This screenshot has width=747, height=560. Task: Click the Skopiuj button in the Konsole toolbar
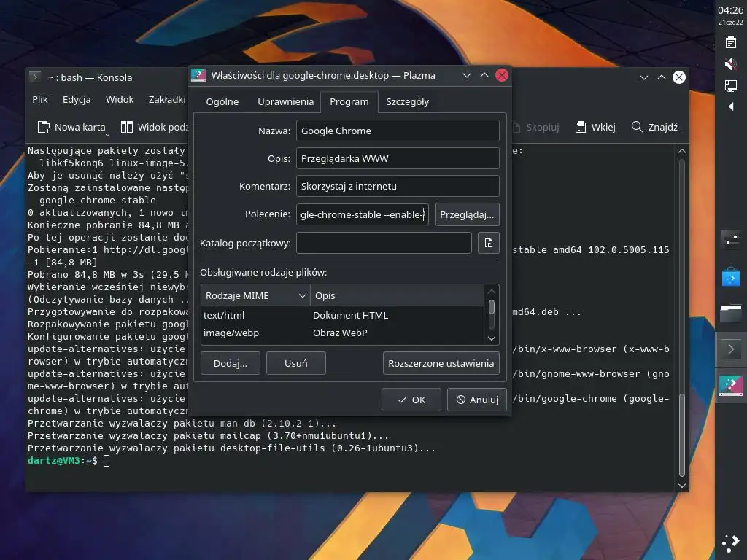(536, 127)
